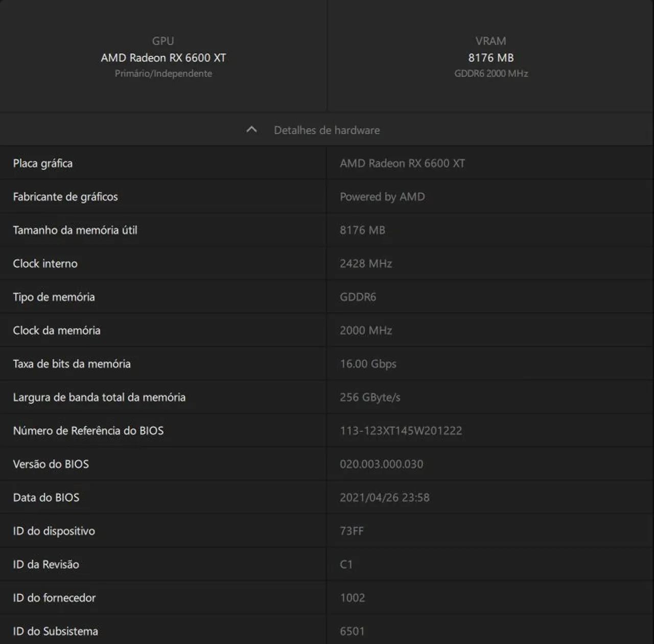The image size is (654, 644).
Task: Select the 16.00 Gbps value
Action: tap(368, 364)
